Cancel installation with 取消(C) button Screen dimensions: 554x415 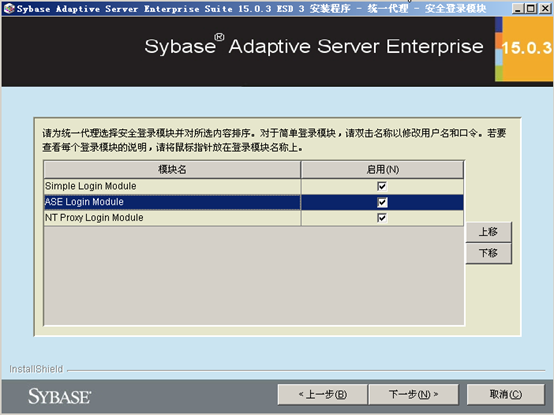tap(506, 394)
